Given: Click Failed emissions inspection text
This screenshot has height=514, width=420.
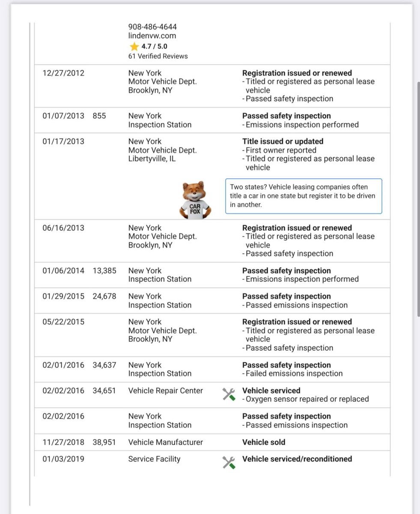Looking at the screenshot, I should point(294,374).
